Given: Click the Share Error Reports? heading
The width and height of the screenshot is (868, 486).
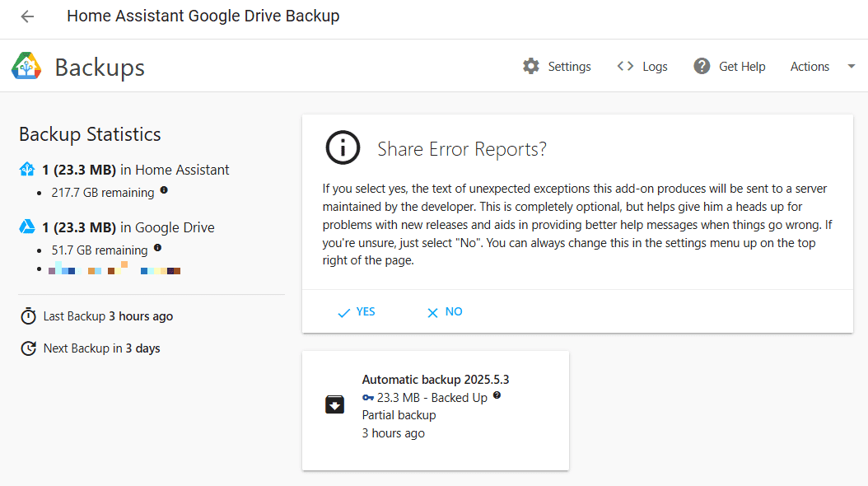Looking at the screenshot, I should (462, 149).
